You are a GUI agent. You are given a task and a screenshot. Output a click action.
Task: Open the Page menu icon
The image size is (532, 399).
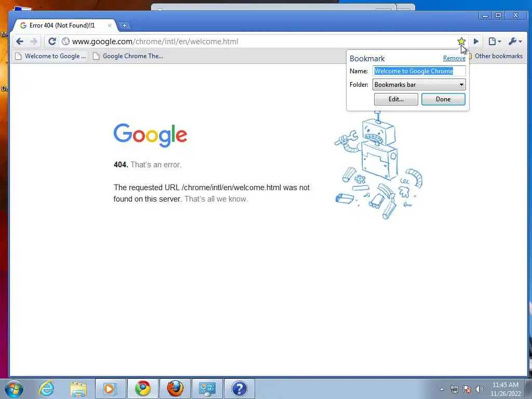(x=495, y=42)
